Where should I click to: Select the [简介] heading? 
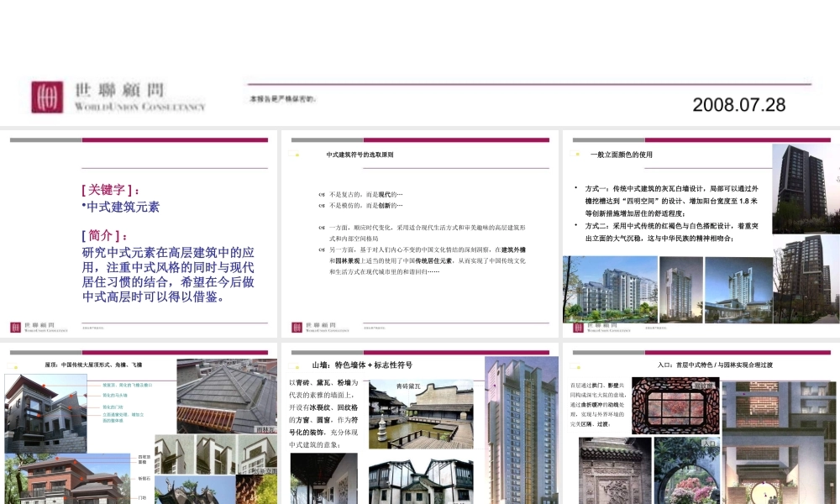click(x=104, y=235)
